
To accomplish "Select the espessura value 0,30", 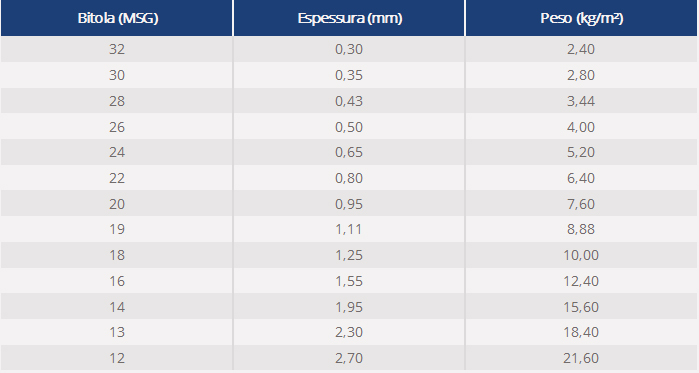I will tap(349, 49).
